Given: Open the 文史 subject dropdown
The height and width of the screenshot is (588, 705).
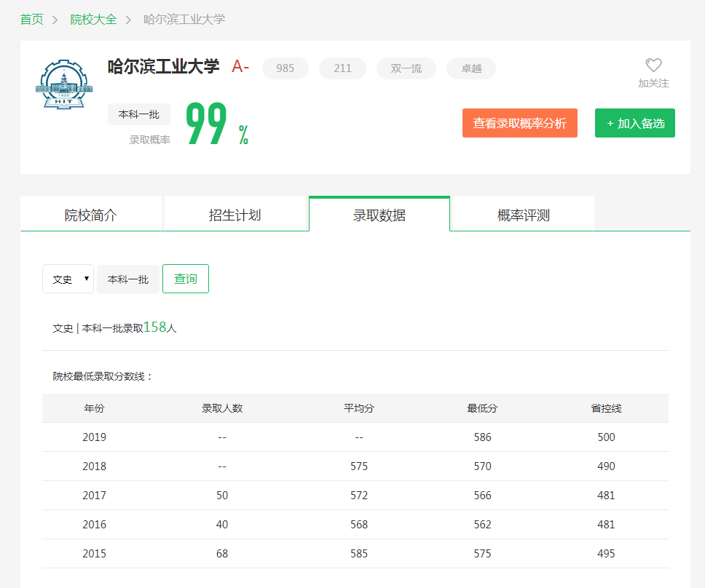Looking at the screenshot, I should point(68,279).
